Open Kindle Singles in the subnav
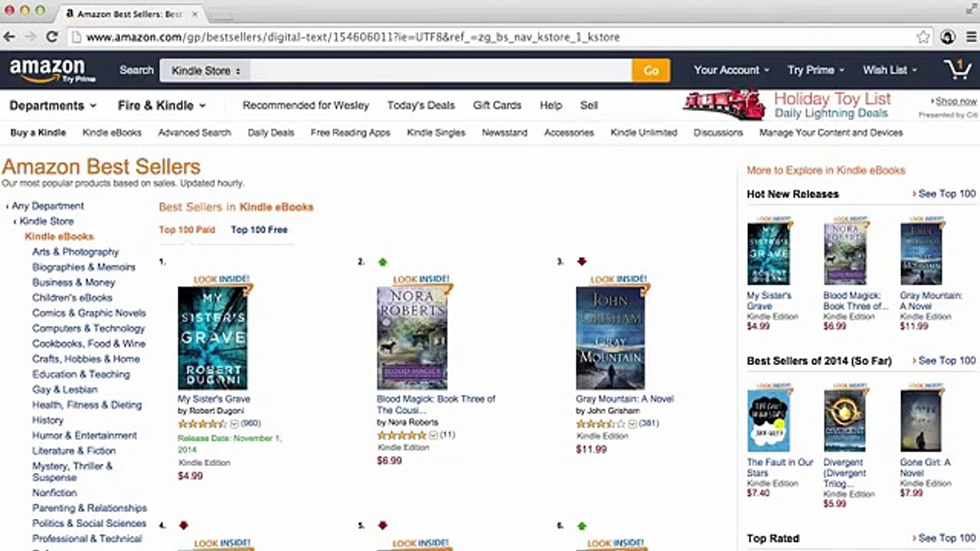The width and height of the screenshot is (980, 551). click(436, 132)
